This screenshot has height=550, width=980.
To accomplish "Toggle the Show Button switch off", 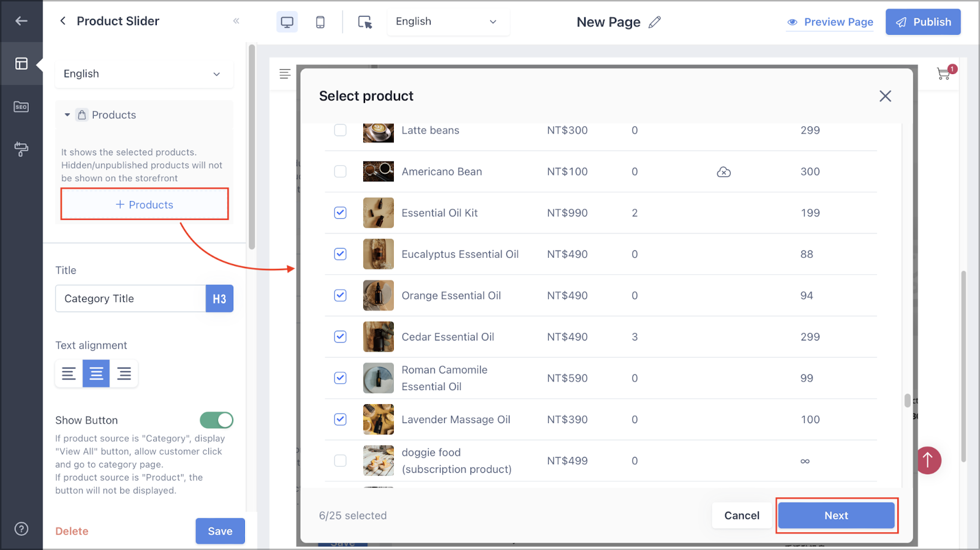I will click(216, 420).
